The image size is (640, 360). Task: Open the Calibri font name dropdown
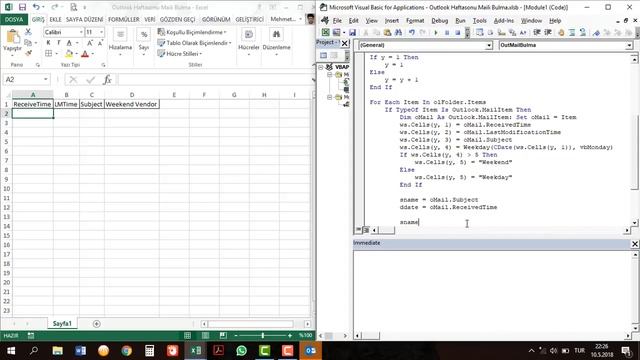click(81, 32)
